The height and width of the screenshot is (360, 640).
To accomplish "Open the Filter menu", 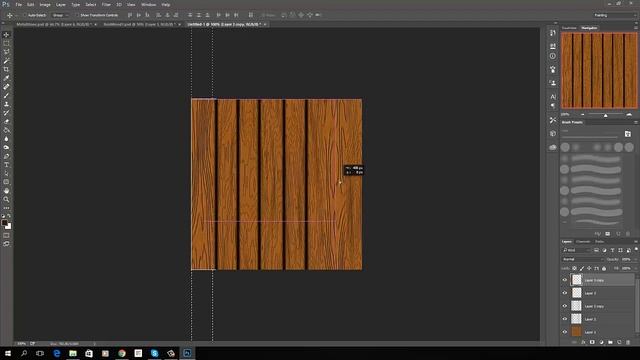I will point(106,4).
